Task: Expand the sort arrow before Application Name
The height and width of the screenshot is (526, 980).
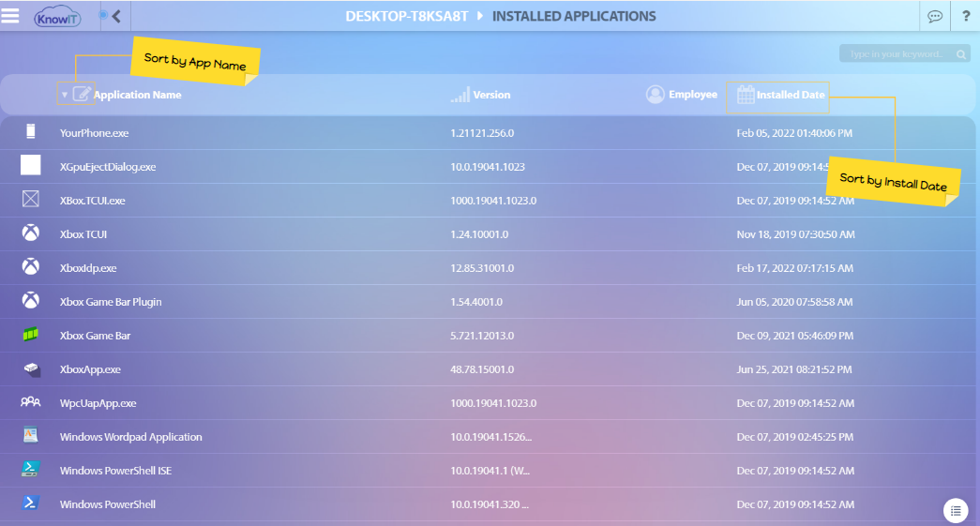Action: [64, 95]
